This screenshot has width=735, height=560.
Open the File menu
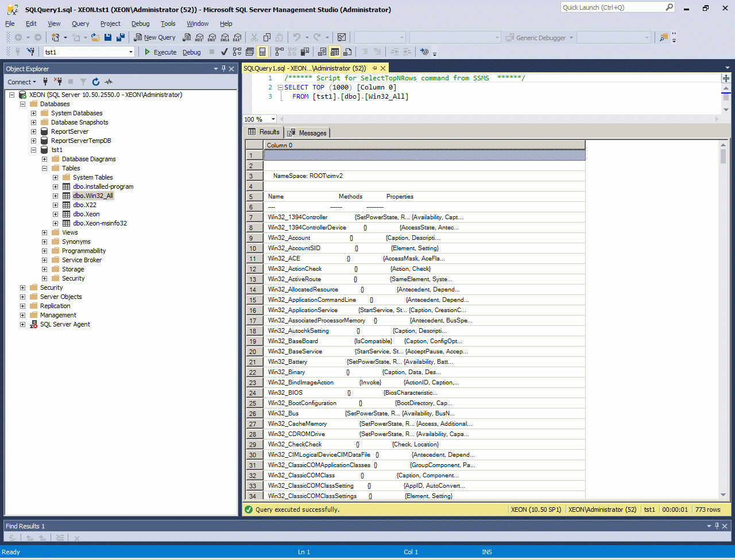pyautogui.click(x=10, y=24)
